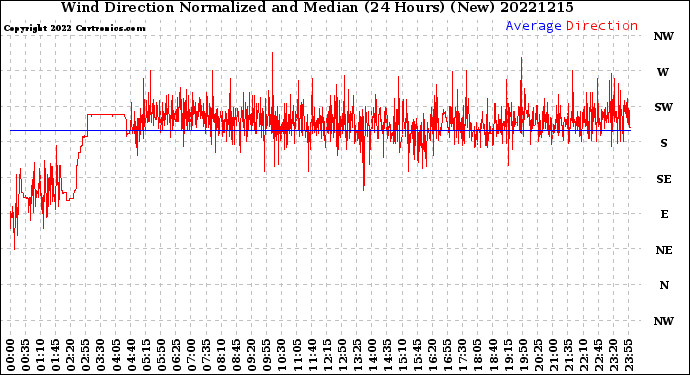Click the "01:10" time axis label
The image size is (690, 375).
click(40, 355)
